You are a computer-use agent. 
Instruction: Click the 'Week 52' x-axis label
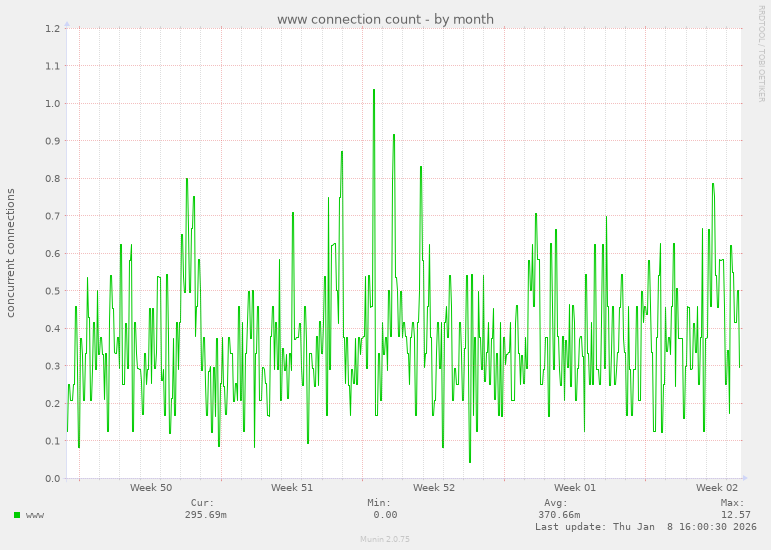click(x=434, y=488)
